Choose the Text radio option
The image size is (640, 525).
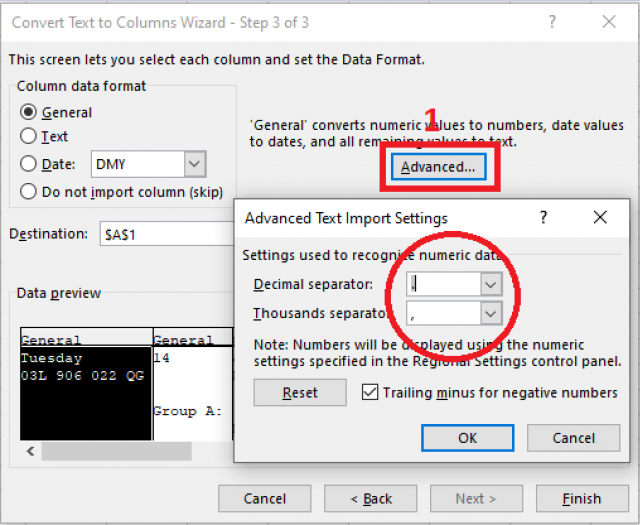click(29, 136)
